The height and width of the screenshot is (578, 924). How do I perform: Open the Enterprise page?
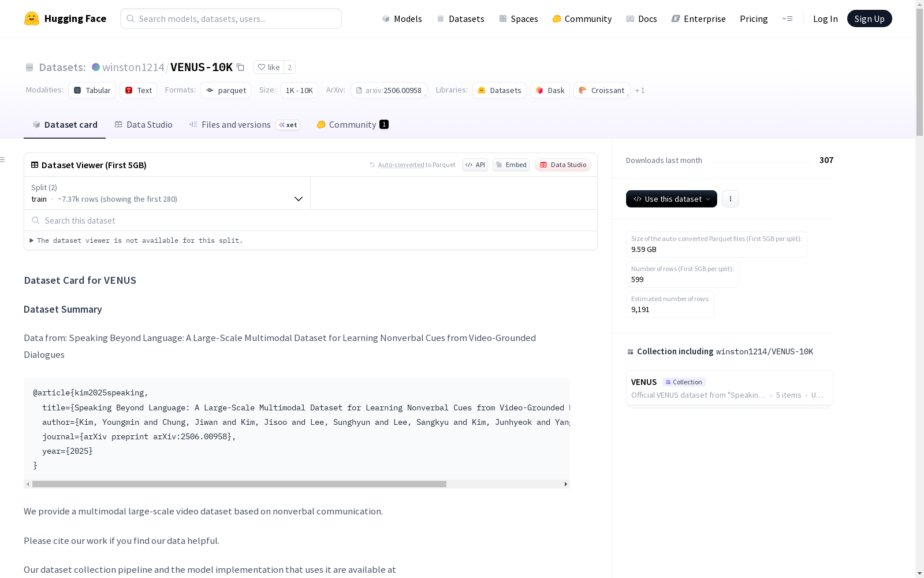(698, 18)
